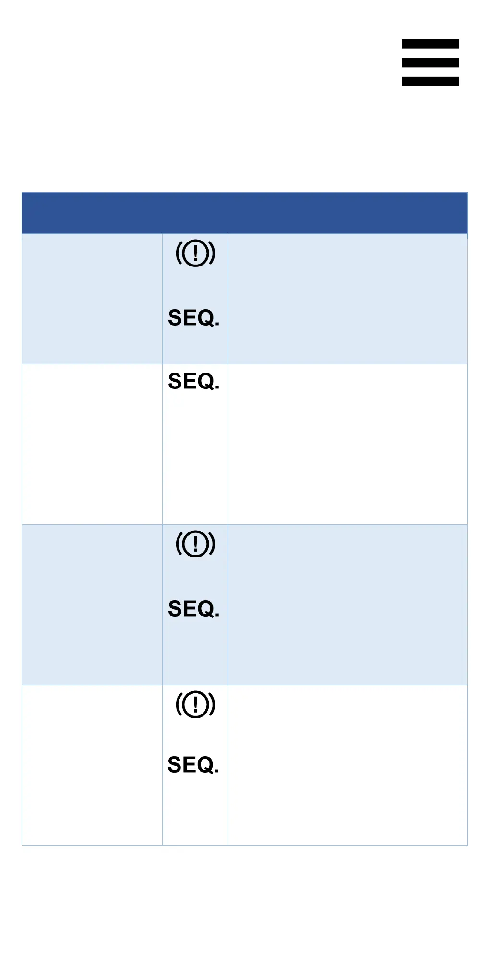Click the blank area below the table

click(245, 912)
